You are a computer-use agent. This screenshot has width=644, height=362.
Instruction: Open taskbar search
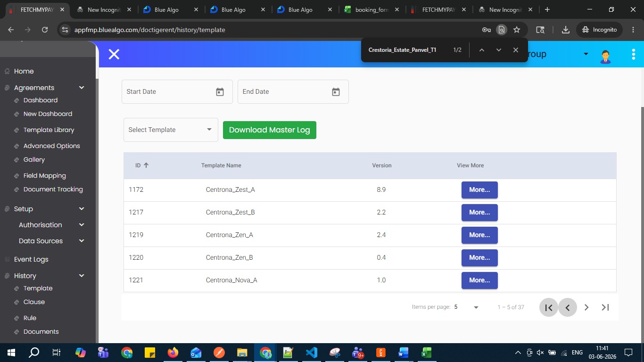pyautogui.click(x=34, y=353)
